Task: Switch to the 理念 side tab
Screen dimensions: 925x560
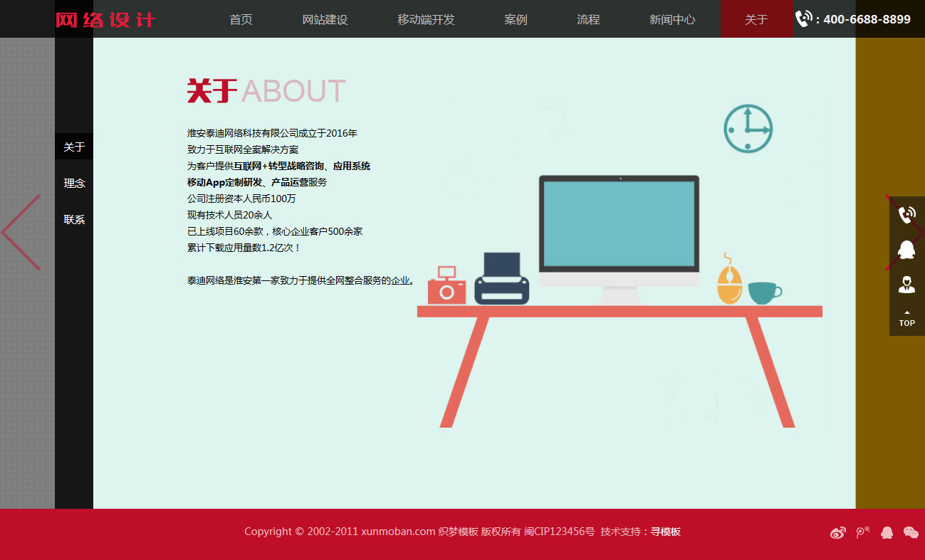Action: point(74,183)
